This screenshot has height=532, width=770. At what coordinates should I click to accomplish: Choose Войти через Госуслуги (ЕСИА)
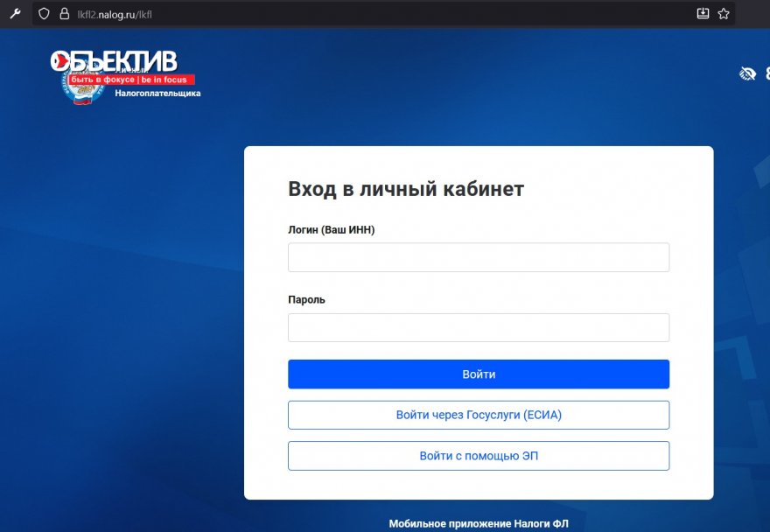[478, 415]
